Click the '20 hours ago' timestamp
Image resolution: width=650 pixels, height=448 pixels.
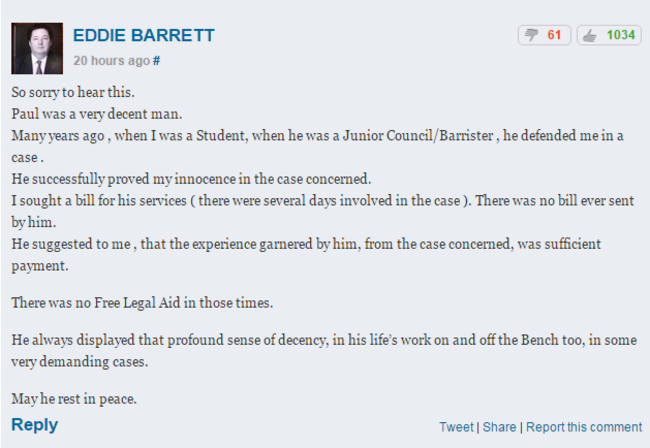point(112,61)
